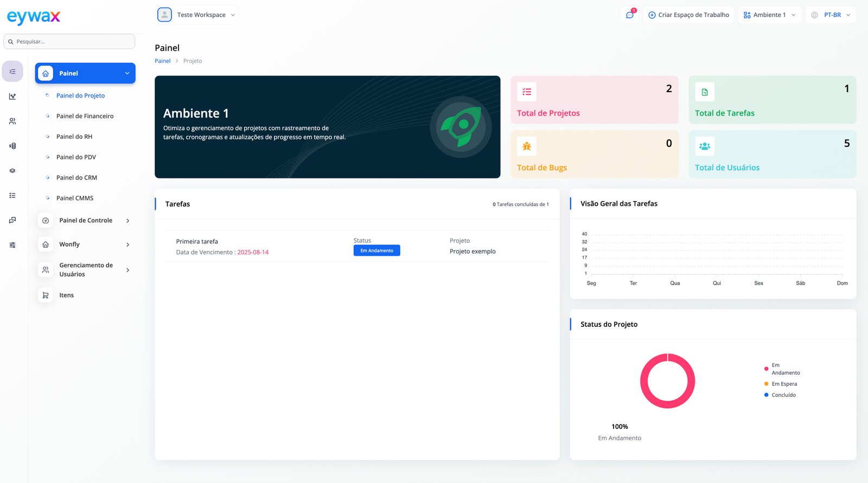Click the Painel breadcrumb link
The image size is (868, 483).
[162, 61]
